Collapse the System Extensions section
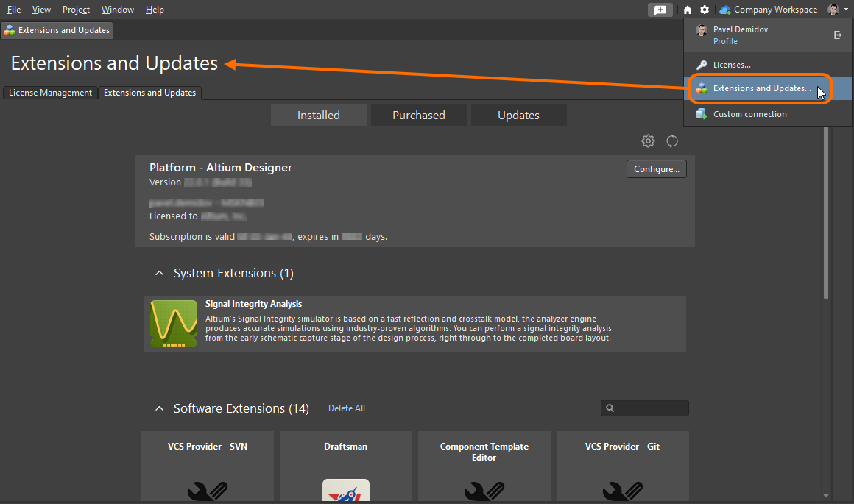 [x=159, y=274]
